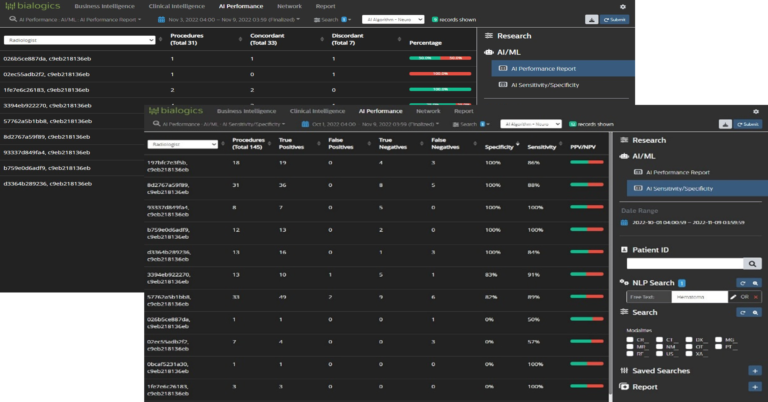768x402 pixels.
Task: Click sort arrow beside Concordant column in back window
Action: coord(322,39)
